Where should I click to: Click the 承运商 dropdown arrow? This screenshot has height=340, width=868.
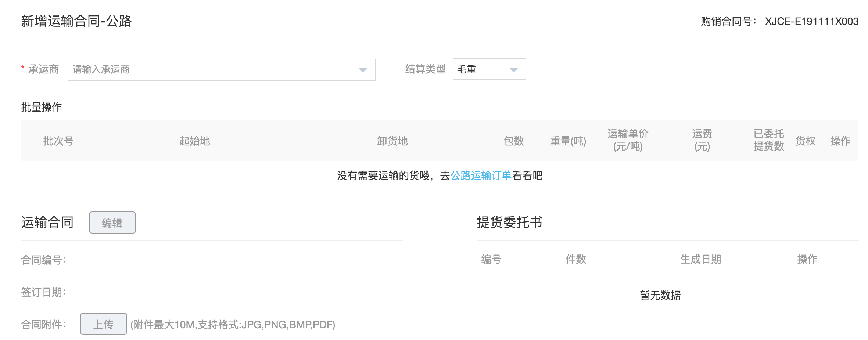[x=363, y=69]
